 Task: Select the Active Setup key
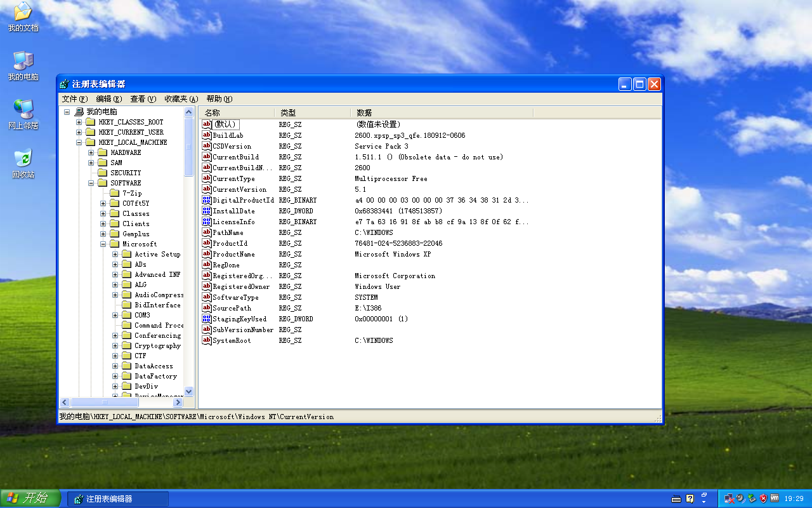click(157, 254)
